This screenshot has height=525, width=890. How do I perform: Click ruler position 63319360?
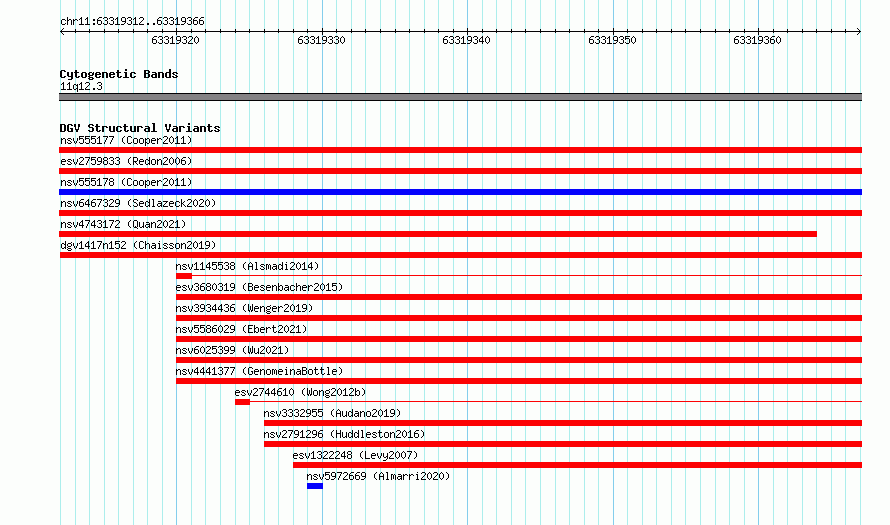coord(757,40)
